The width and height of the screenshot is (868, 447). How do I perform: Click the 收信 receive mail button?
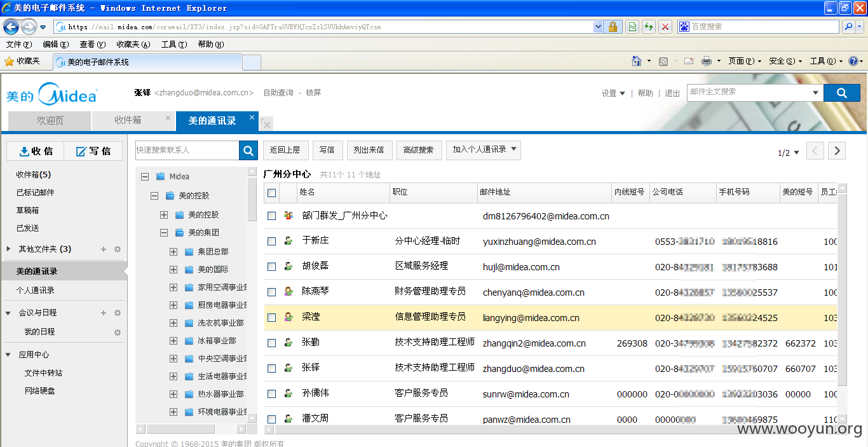pyautogui.click(x=36, y=151)
